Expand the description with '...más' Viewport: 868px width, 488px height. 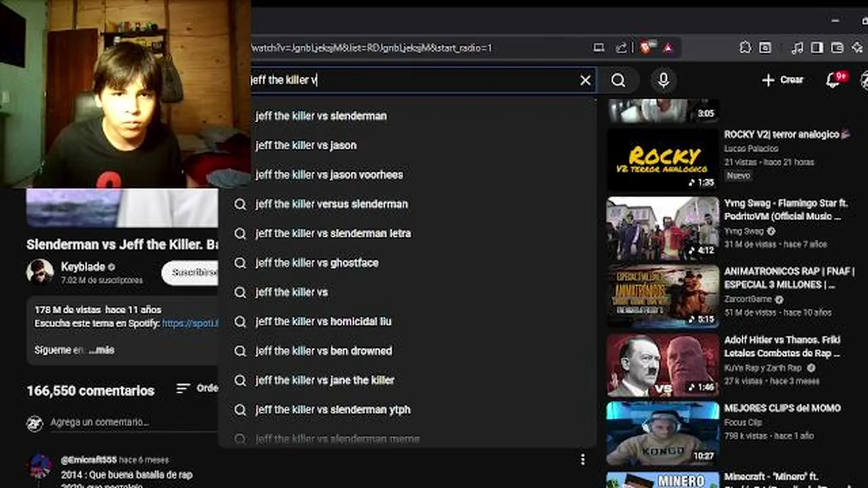(x=102, y=350)
